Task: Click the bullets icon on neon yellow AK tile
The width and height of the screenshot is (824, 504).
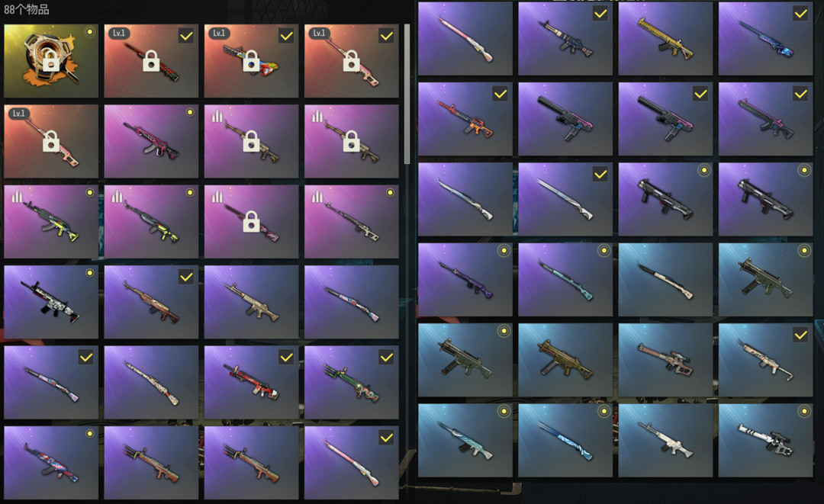Action: pos(17,197)
